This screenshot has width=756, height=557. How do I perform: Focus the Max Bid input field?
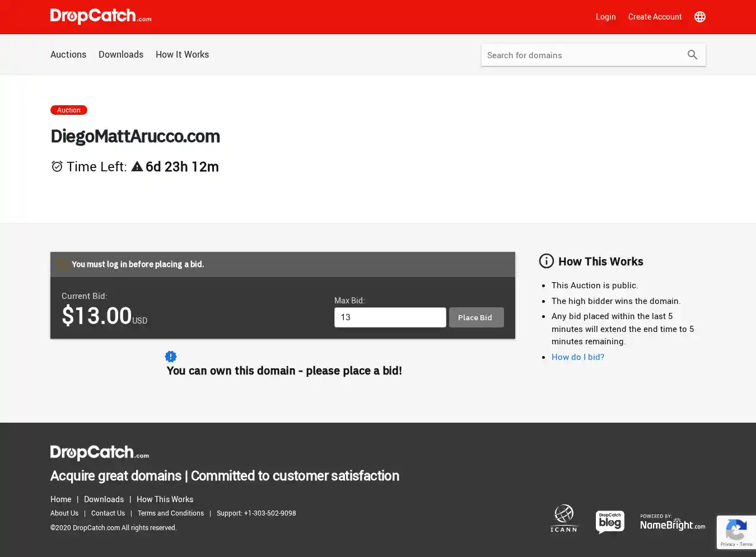pos(390,317)
